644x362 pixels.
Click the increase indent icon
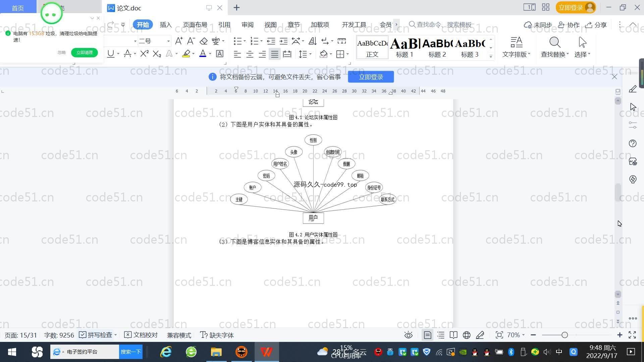tap(283, 41)
